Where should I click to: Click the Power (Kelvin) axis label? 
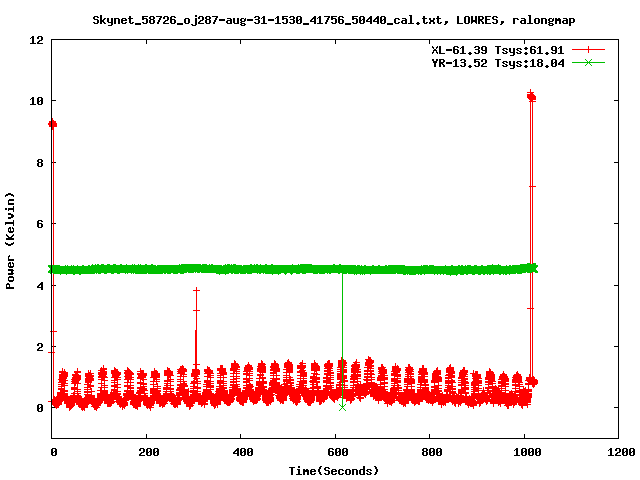point(10,241)
